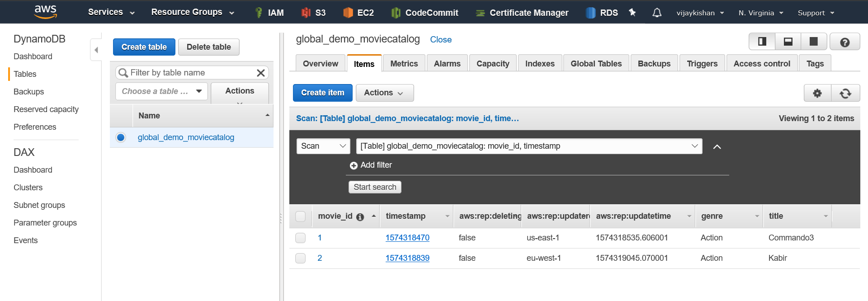The height and width of the screenshot is (301, 868).
Task: Refresh the items list
Action: [845, 93]
